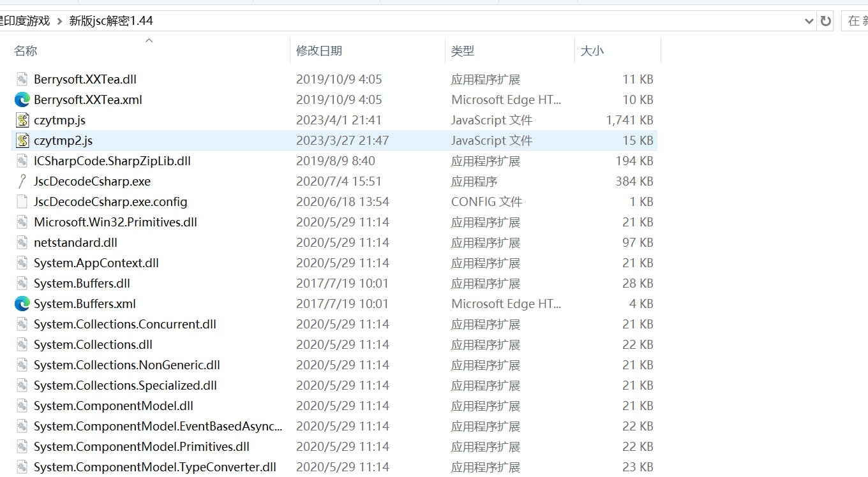Select the file name JscDecodeCsharp.exe.config

pos(111,202)
